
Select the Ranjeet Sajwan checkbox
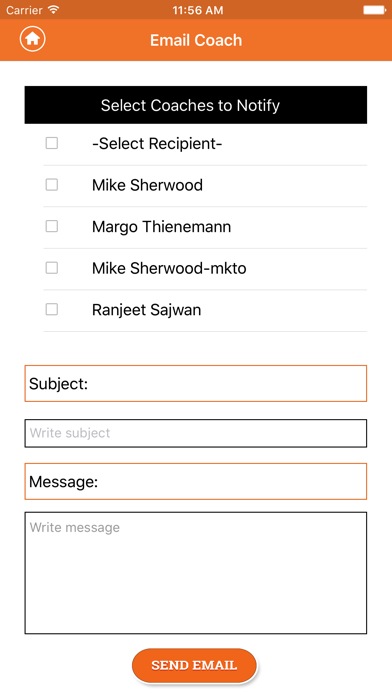click(52, 309)
